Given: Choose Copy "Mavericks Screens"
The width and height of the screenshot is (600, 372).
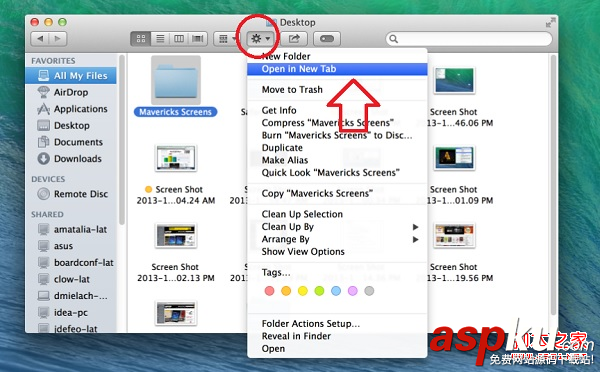Looking at the screenshot, I should 337,193.
